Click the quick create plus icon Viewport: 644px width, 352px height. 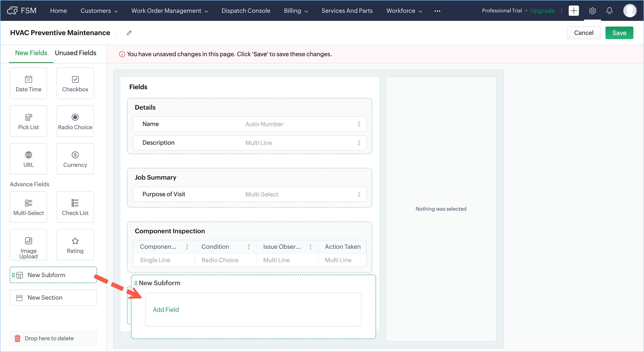click(574, 11)
